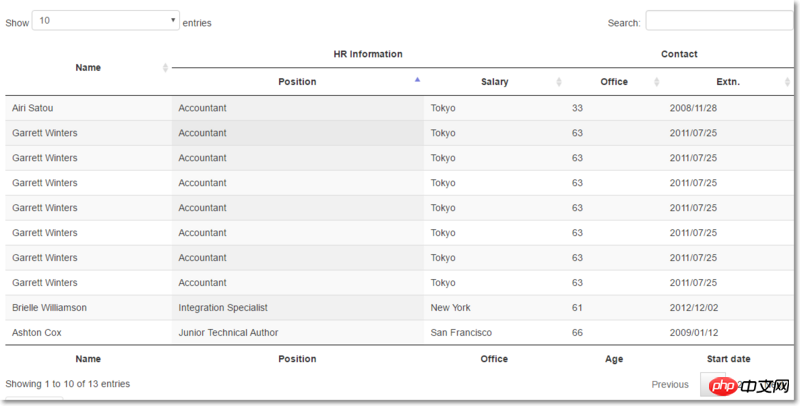Click the Name column sort arrows icon
This screenshot has width=800, height=406.
(165, 68)
